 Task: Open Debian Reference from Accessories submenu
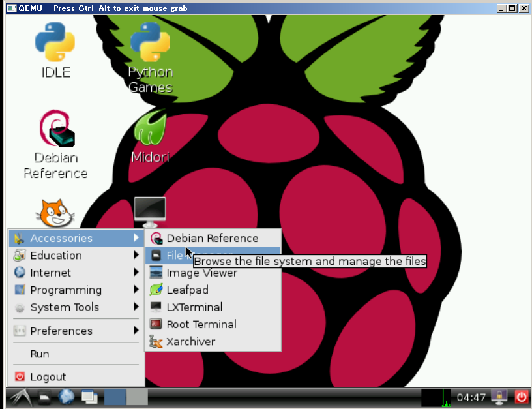pos(213,238)
